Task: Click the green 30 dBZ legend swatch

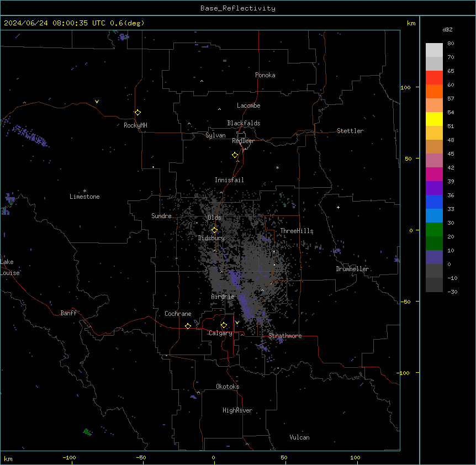Action: click(434, 230)
